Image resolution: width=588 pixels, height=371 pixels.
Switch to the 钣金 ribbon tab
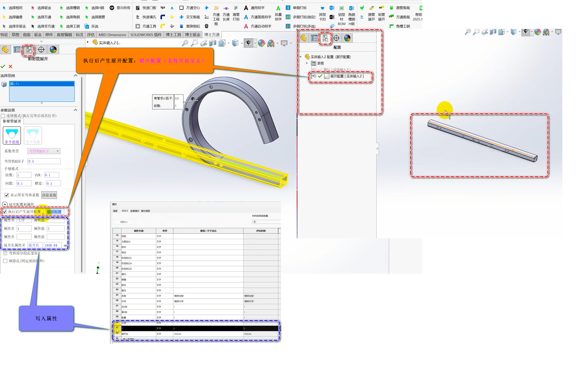38,35
